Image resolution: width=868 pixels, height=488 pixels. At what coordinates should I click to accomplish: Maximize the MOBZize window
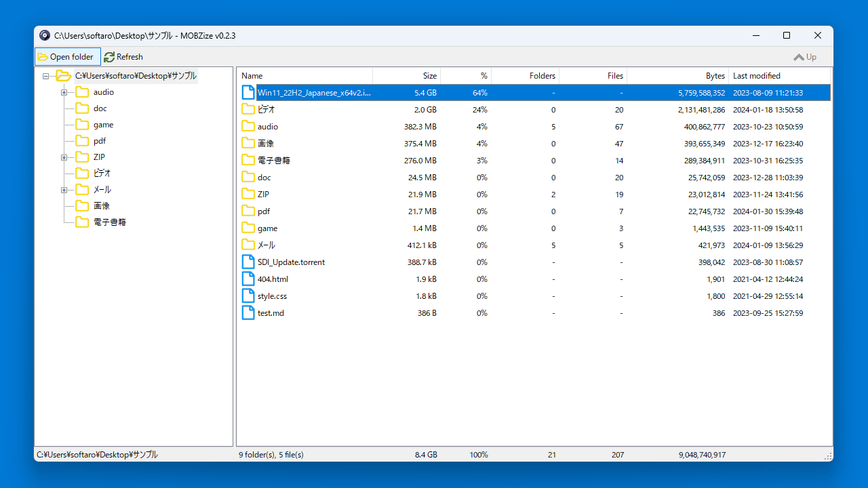pyautogui.click(x=787, y=35)
